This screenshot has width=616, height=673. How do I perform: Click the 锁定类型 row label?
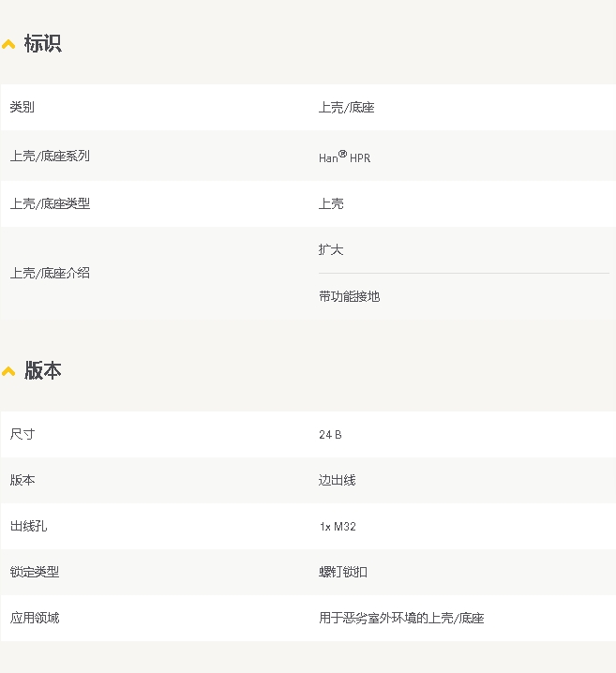35,572
